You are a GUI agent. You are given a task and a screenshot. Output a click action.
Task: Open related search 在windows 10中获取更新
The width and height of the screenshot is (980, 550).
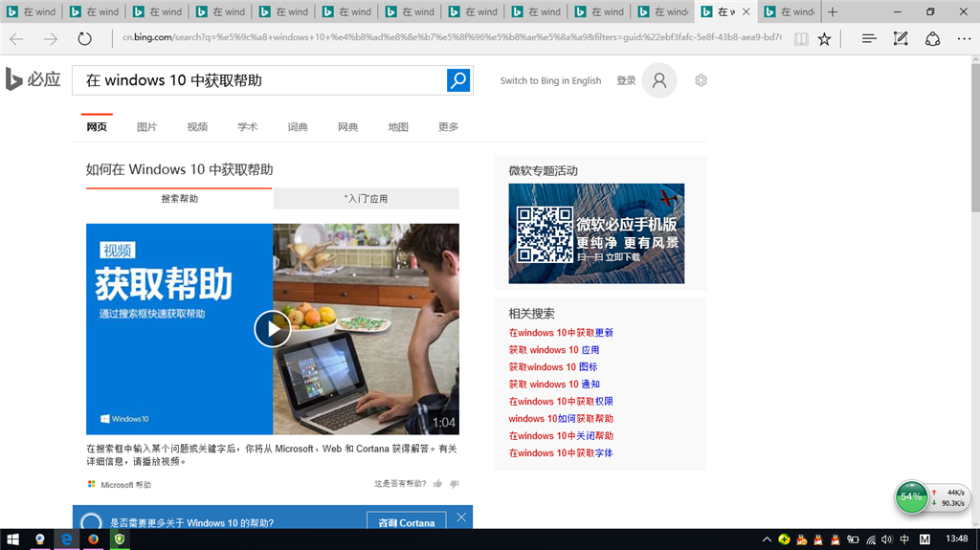pyautogui.click(x=561, y=333)
